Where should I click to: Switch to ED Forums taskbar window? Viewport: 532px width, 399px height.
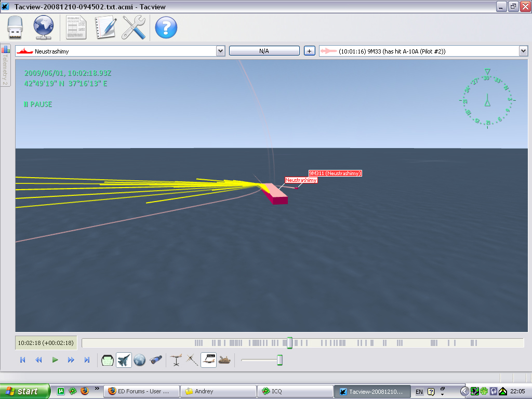pyautogui.click(x=141, y=391)
